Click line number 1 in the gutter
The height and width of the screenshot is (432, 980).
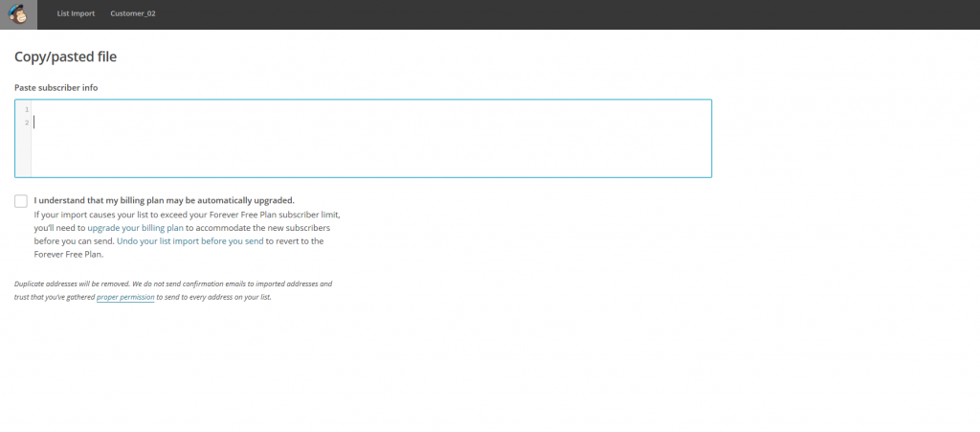(x=27, y=110)
